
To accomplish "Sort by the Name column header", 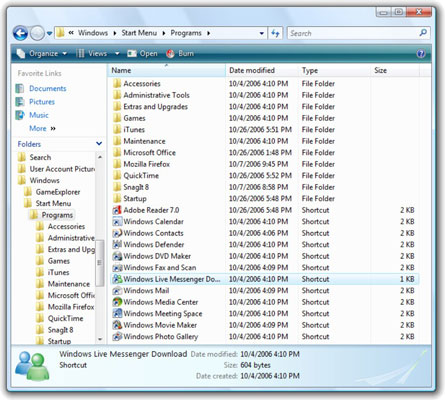I will pos(167,70).
